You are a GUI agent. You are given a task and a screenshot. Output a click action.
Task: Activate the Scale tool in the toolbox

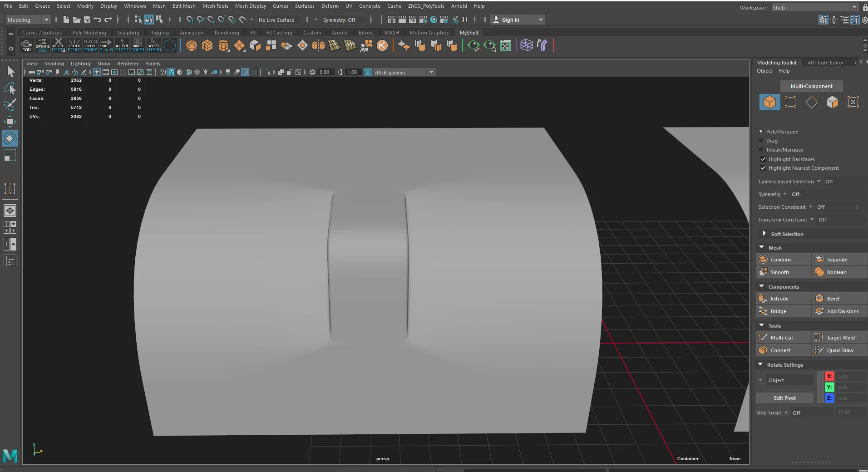[x=10, y=155]
